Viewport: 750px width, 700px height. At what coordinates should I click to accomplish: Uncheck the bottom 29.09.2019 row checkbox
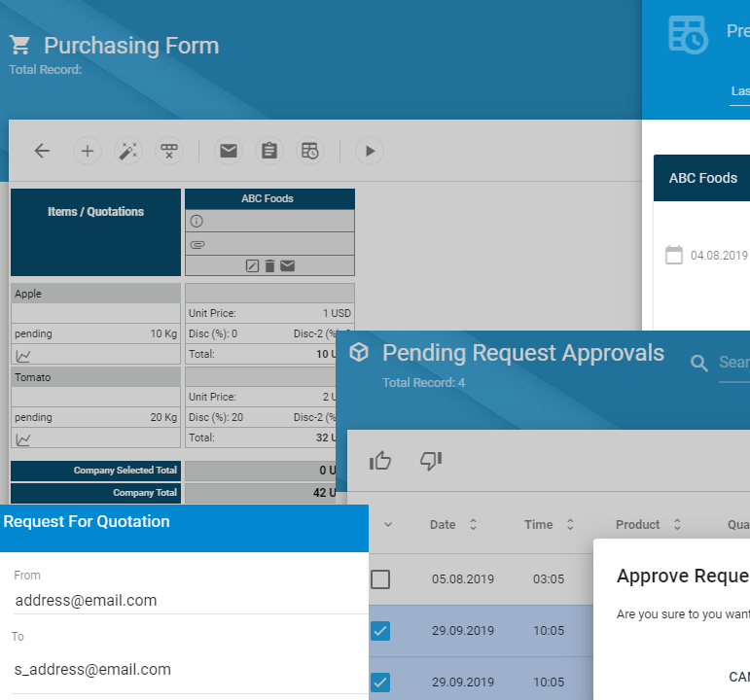[380, 682]
